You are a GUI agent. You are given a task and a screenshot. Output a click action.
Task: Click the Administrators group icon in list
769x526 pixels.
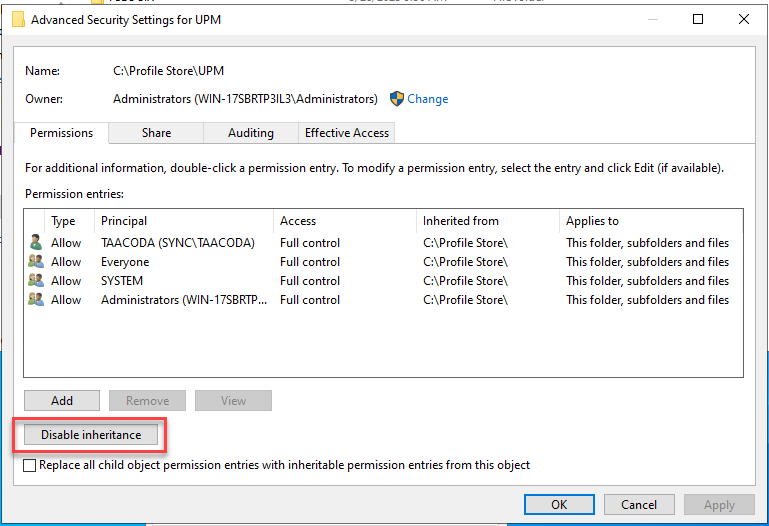click(36, 300)
